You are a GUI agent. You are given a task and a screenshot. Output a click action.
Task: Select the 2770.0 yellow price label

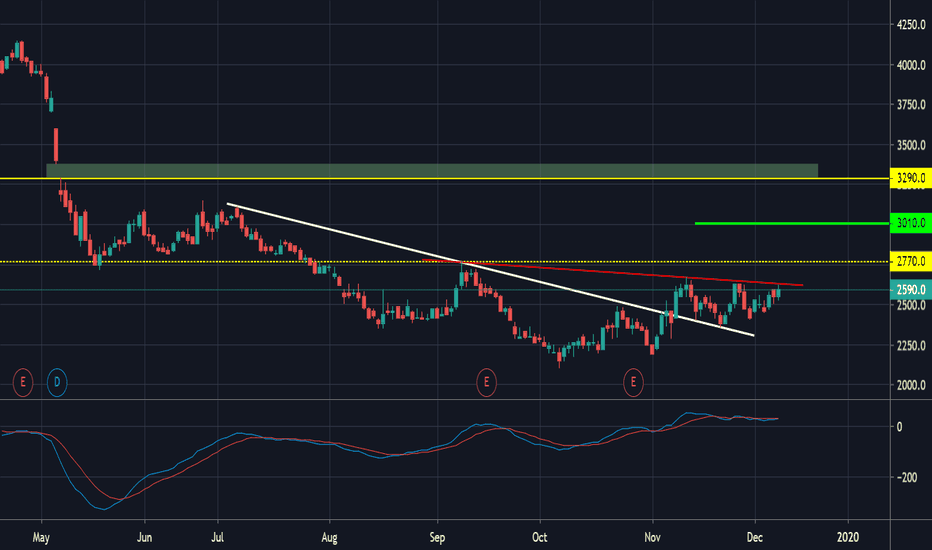[x=911, y=262]
